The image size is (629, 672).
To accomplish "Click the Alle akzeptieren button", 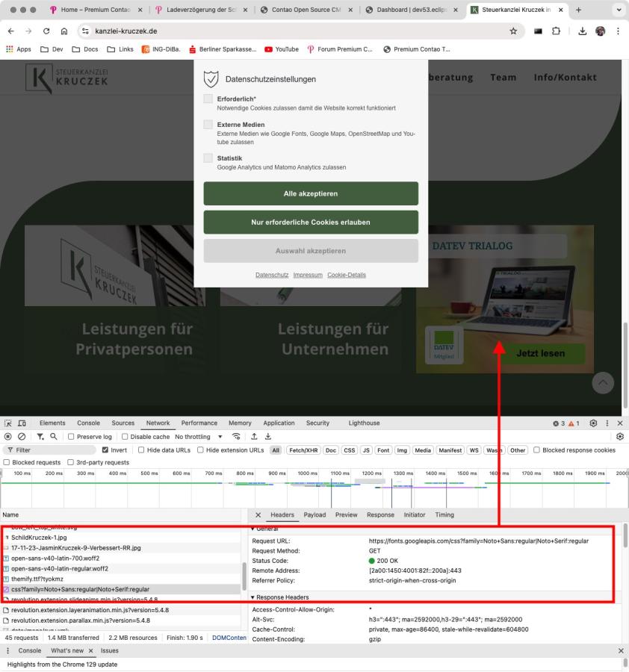I will (311, 193).
